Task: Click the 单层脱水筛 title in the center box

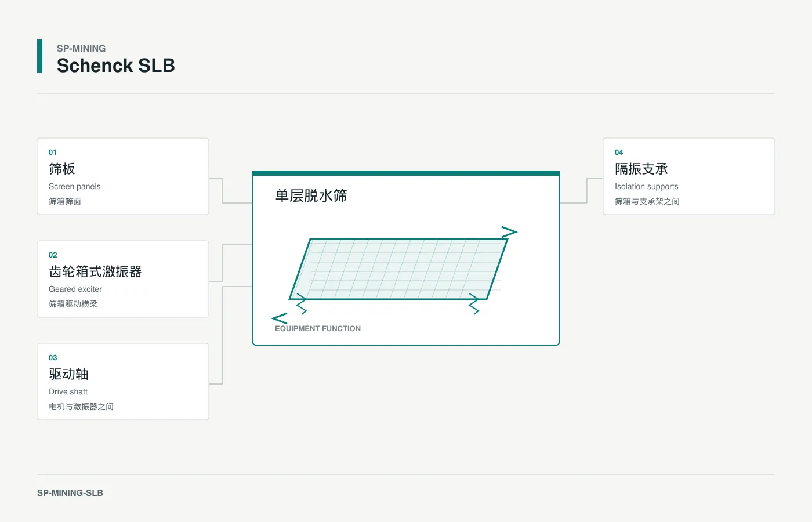Action: pos(311,196)
